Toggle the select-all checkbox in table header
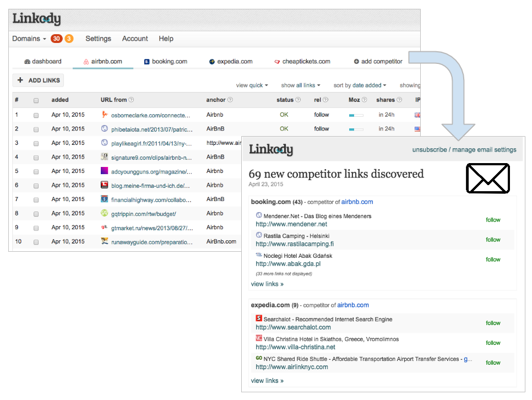 (36, 100)
